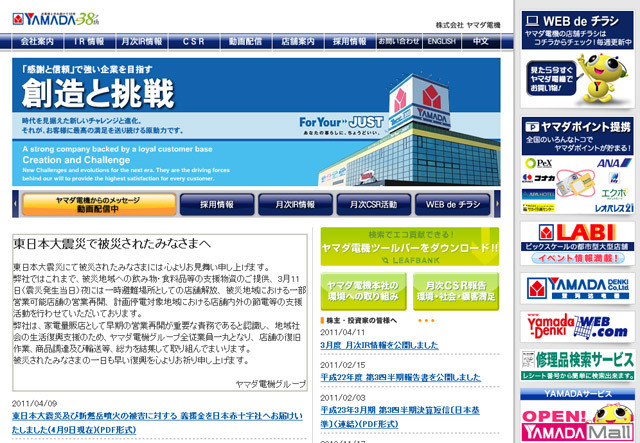Open the Yamada-Denki WEB.com banner
The height and width of the screenshot is (443, 640).
[577, 327]
